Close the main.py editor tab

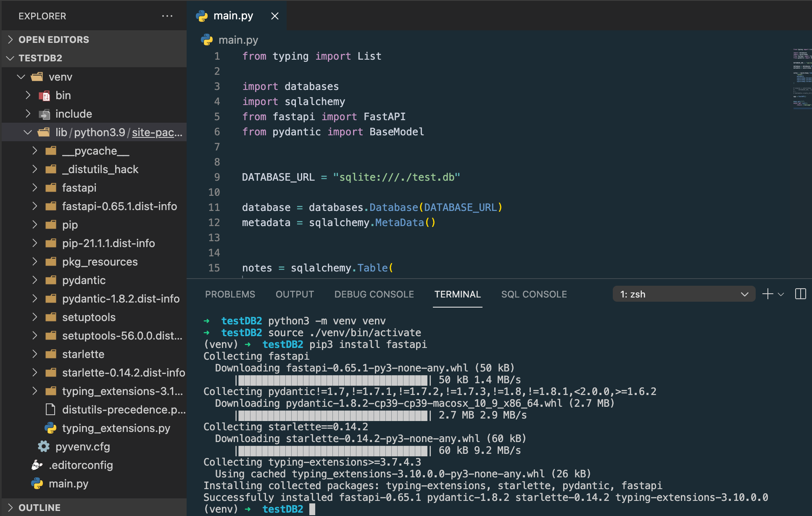(x=274, y=16)
